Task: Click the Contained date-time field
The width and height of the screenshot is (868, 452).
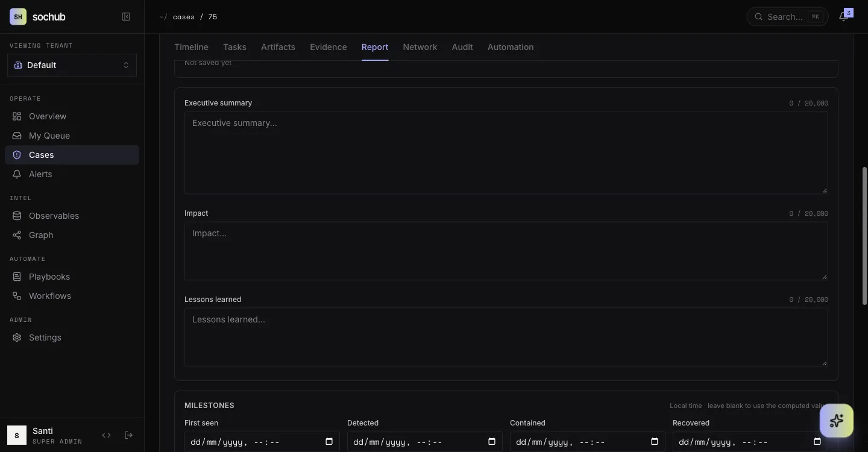Action: click(587, 442)
